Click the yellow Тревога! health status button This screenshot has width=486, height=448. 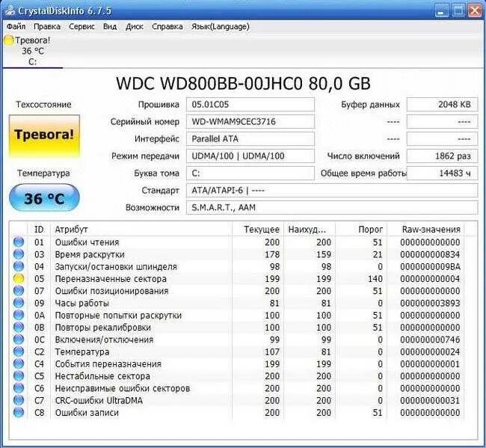(44, 135)
